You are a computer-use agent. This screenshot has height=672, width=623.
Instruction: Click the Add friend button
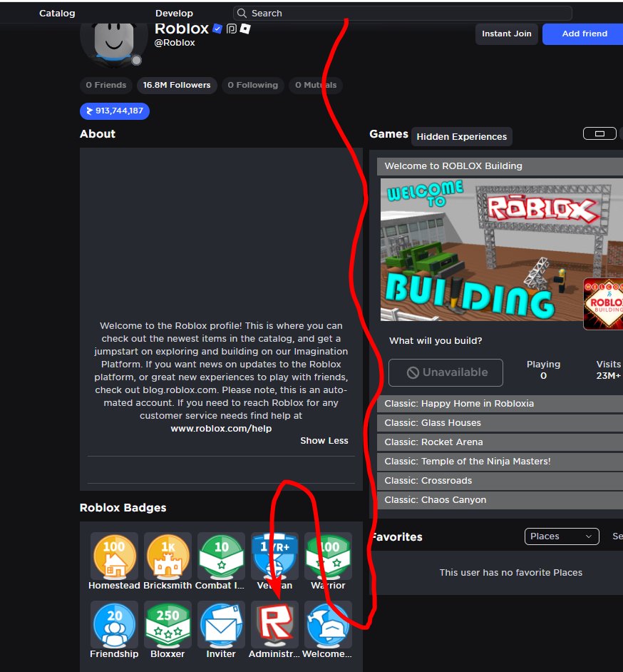[585, 34]
